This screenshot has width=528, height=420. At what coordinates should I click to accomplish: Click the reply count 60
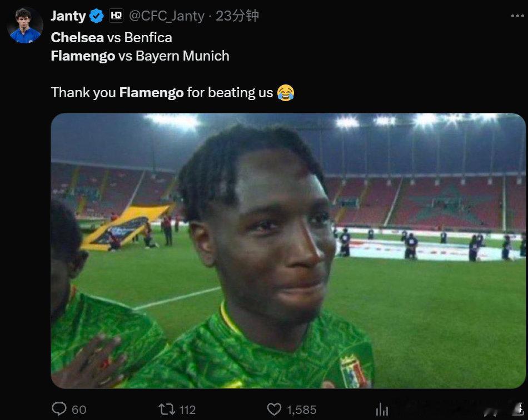[79, 409]
